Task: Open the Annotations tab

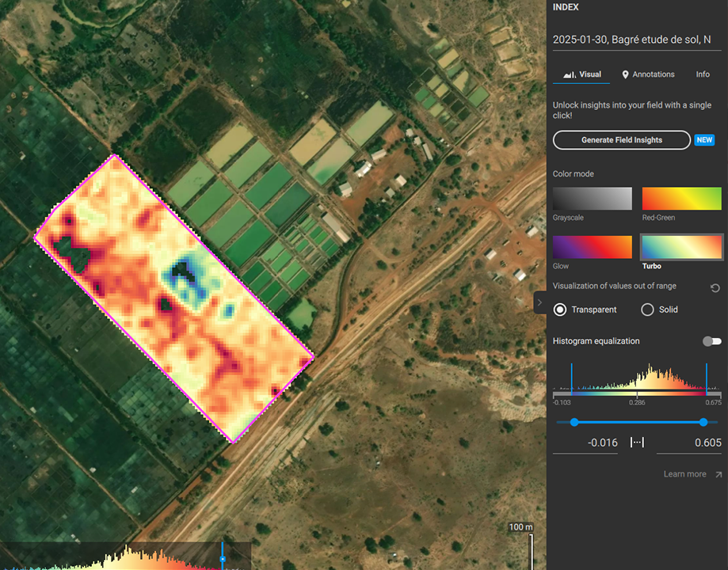Action: point(648,74)
